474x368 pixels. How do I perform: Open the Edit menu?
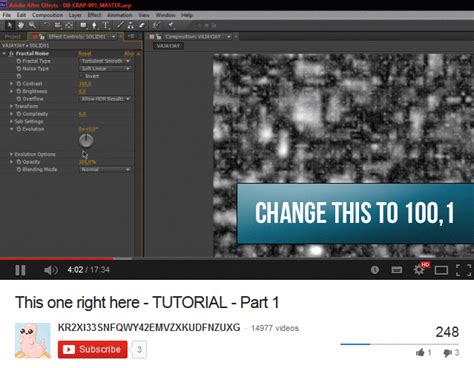click(x=21, y=15)
